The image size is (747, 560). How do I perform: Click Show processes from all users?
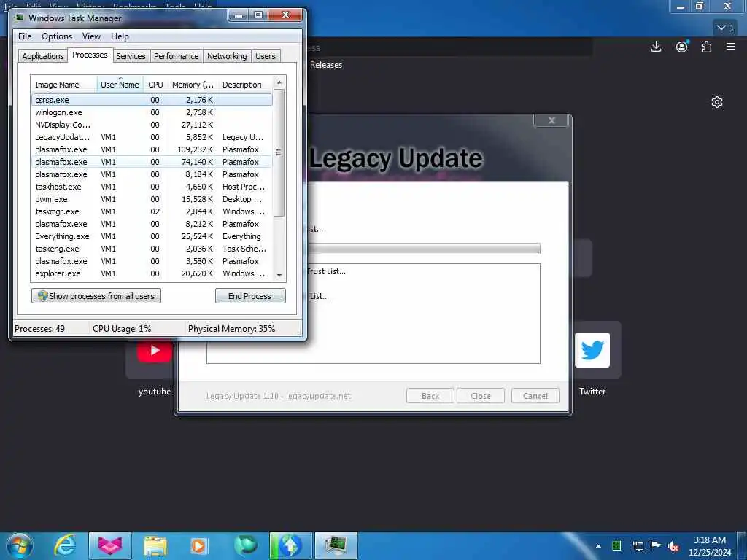click(x=96, y=296)
